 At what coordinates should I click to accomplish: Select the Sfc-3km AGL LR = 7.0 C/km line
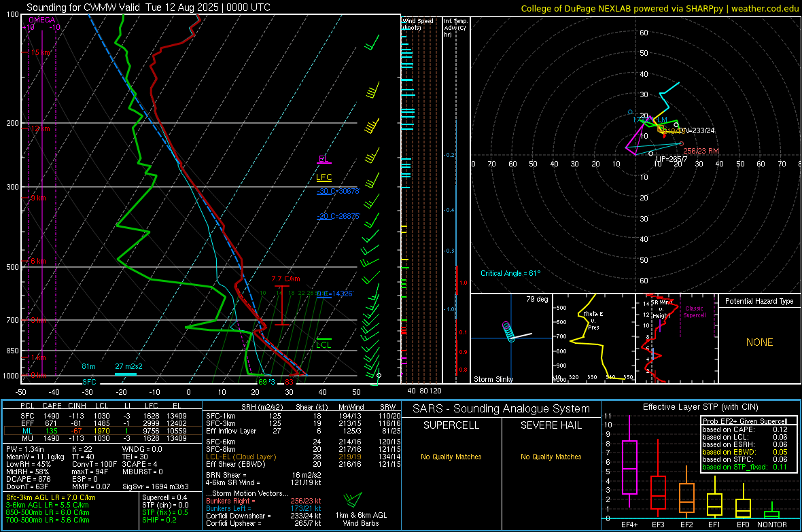click(x=51, y=498)
